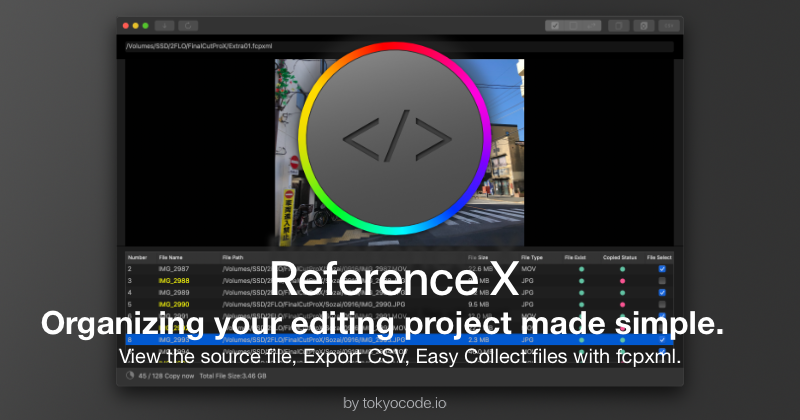Screen dimensions: 800x420
Task: Click green Copied Status dot for IMG_2987
Action: click(622, 269)
